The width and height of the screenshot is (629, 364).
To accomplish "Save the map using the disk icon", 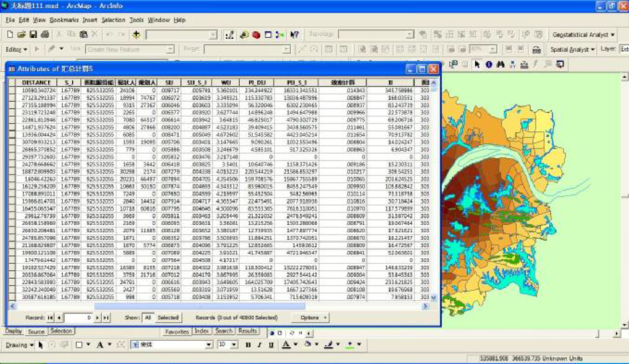I will point(33,35).
